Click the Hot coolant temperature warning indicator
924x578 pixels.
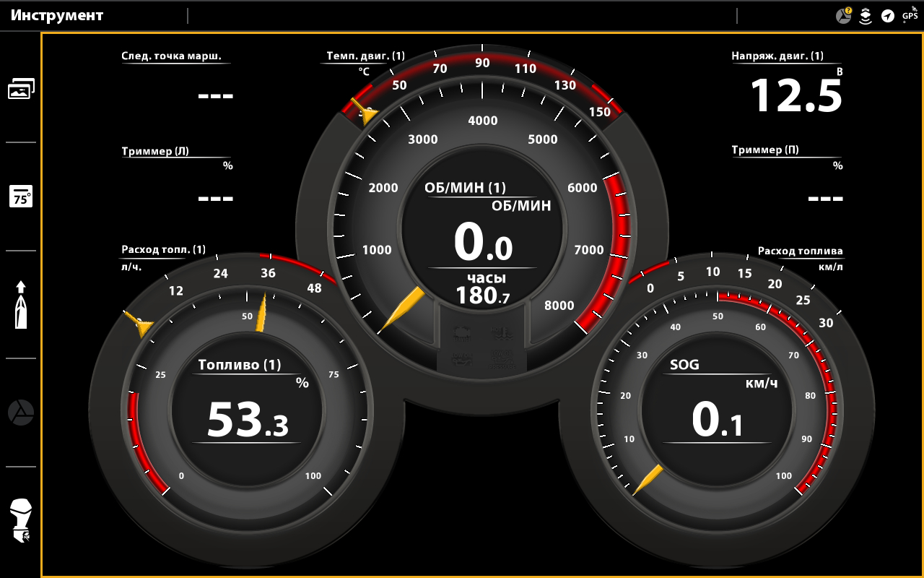point(502,333)
